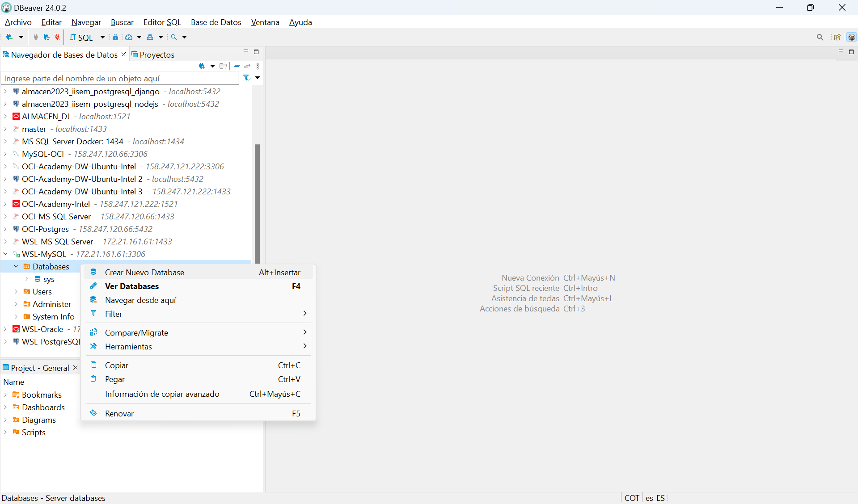Open the Archivo menu

[18, 22]
